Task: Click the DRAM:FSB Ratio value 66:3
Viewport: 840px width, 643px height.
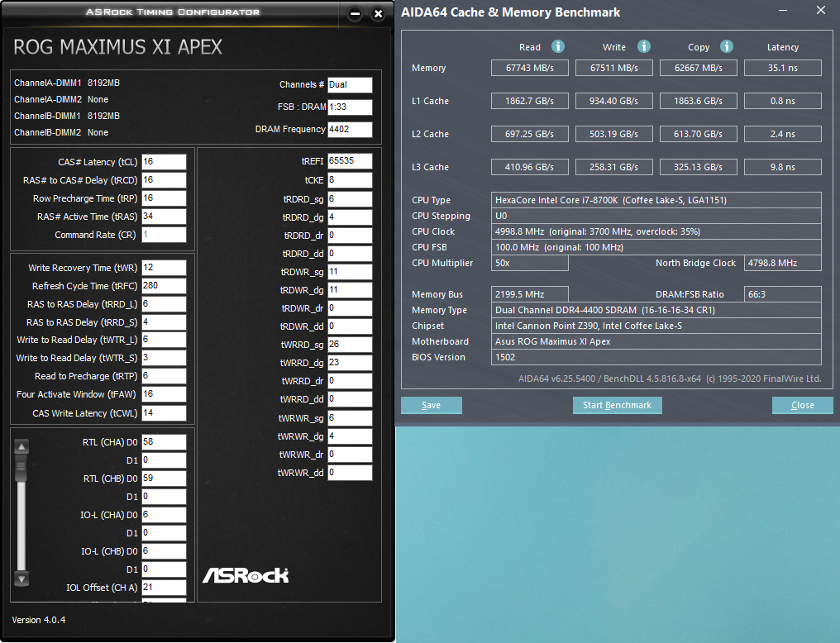Action: (x=783, y=294)
